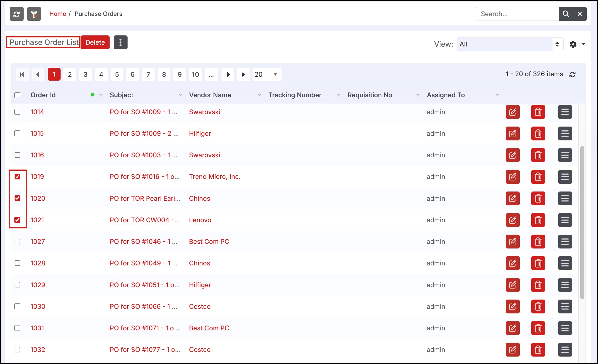Open hamburger menu for order 1027
598x364 pixels.
565,242
